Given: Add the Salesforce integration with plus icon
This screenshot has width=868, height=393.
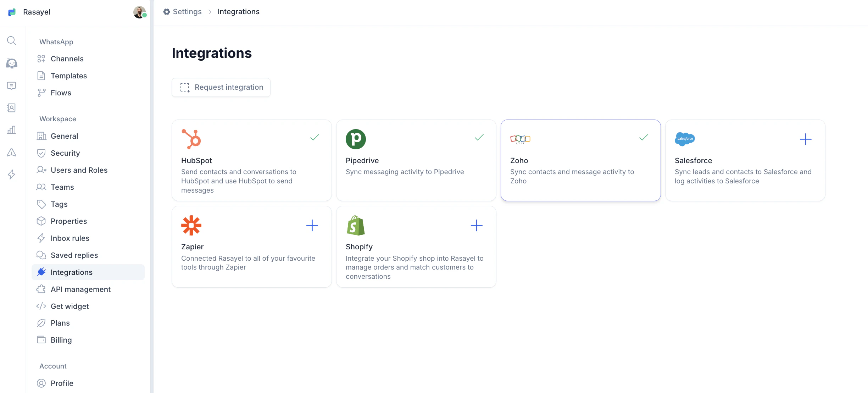Looking at the screenshot, I should point(806,139).
